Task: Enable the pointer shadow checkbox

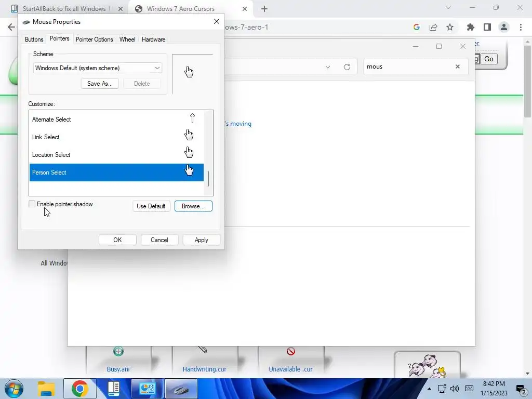Action: 32,204
